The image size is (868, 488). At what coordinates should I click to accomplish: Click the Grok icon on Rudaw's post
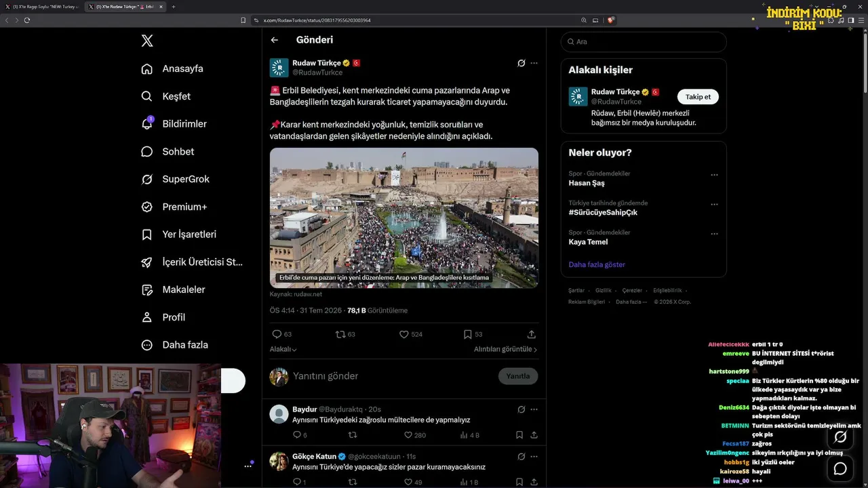coord(521,63)
